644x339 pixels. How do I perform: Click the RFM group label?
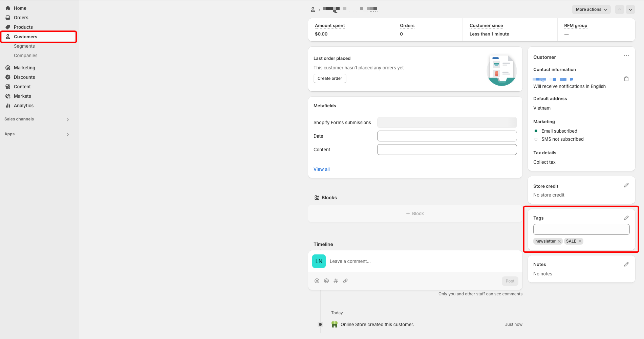576,25
